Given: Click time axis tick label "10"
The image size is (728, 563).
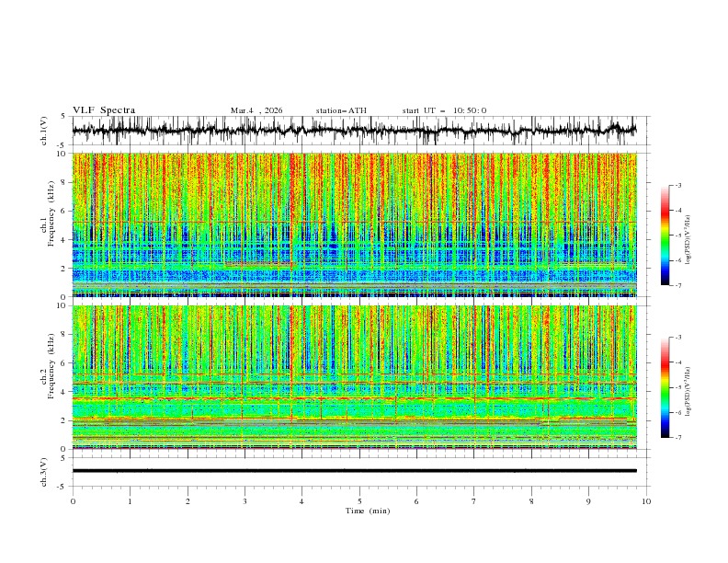Looking at the screenshot, I should pyautogui.click(x=646, y=501).
